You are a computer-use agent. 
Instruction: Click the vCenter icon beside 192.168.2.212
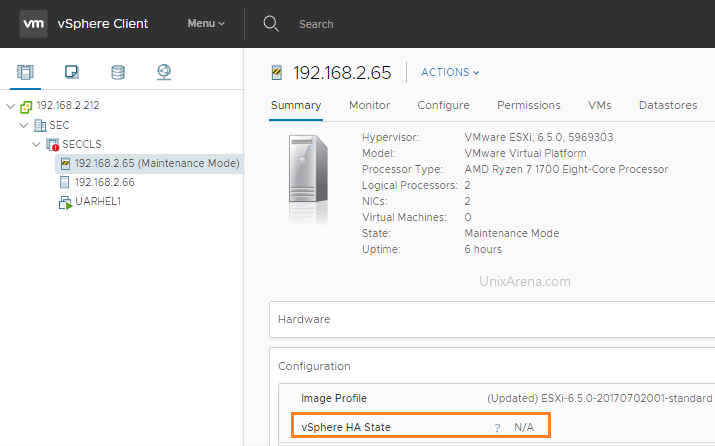click(26, 107)
